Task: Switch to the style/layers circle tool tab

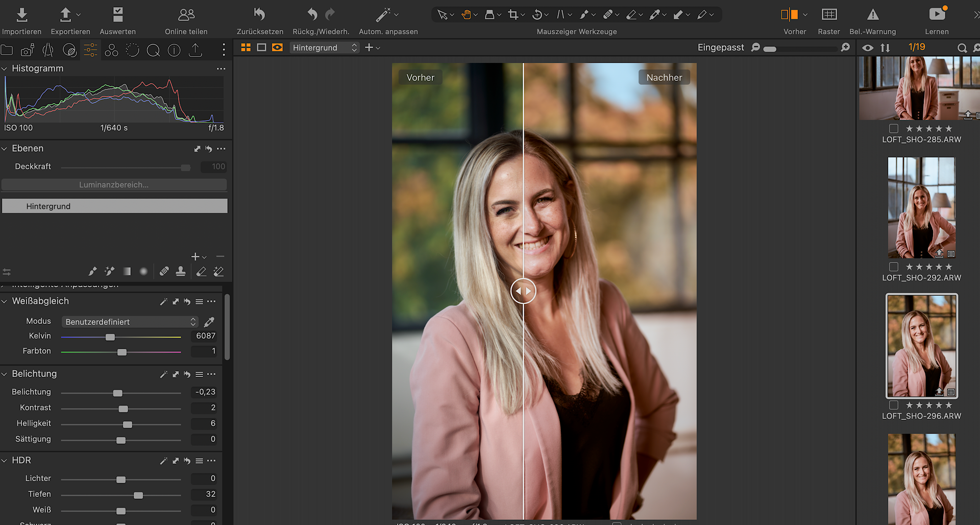Action: tap(69, 50)
